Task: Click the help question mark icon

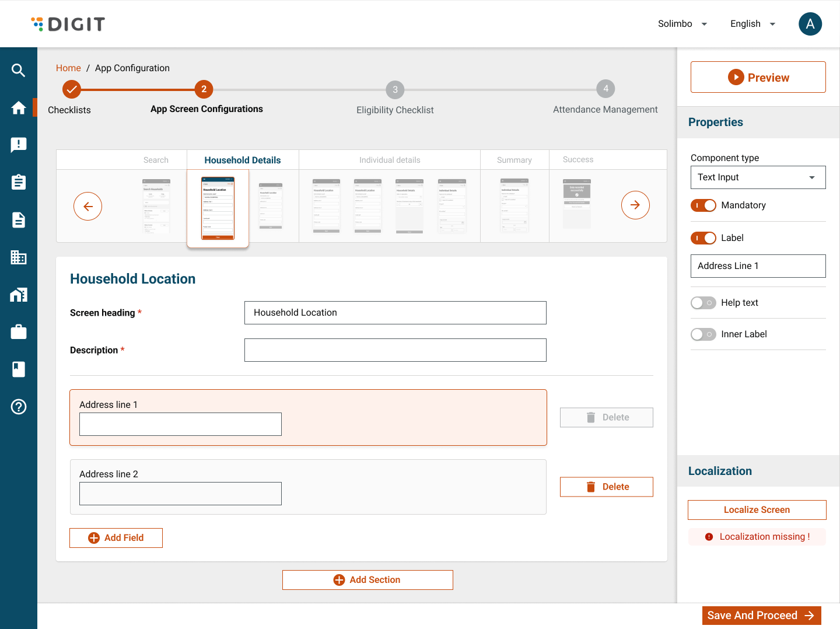Action: click(19, 407)
